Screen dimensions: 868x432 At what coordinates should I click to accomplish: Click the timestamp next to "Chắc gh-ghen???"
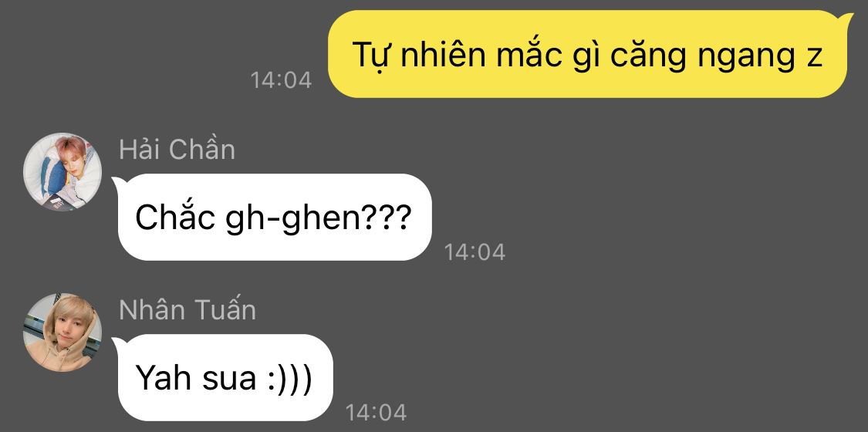coord(475,252)
